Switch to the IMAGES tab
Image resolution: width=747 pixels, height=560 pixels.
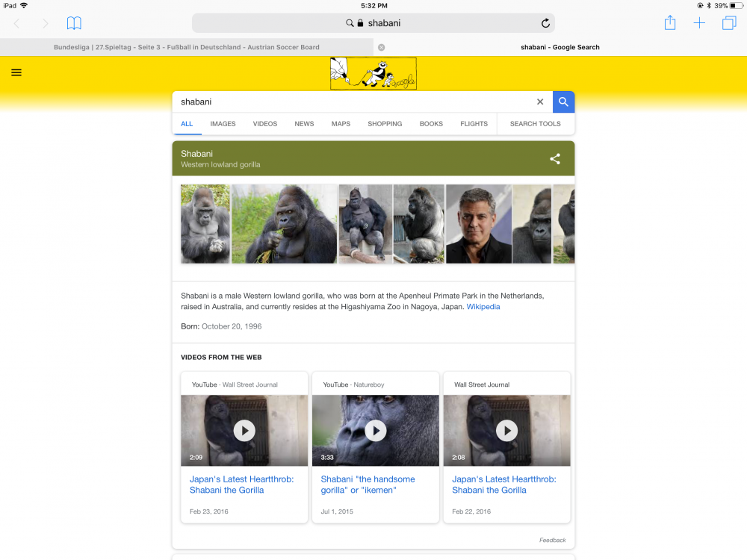(223, 124)
